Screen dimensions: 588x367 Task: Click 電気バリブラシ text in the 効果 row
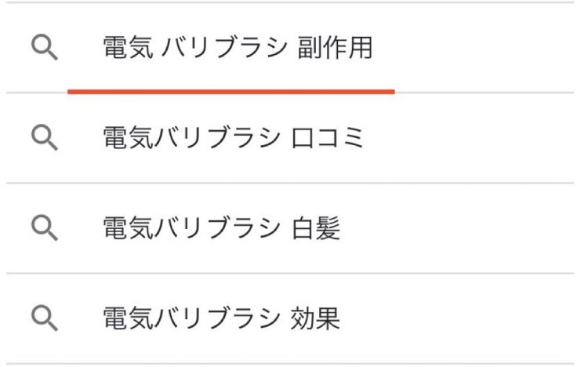tap(191, 318)
